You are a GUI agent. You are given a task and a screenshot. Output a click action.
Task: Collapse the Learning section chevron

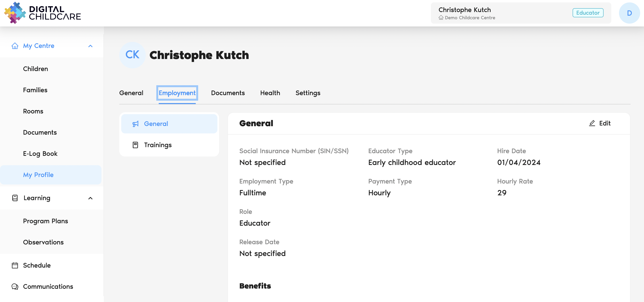(x=90, y=198)
